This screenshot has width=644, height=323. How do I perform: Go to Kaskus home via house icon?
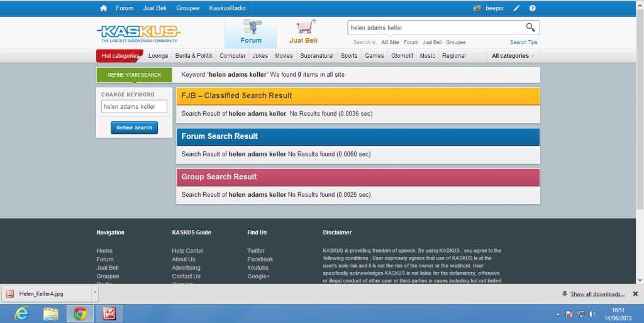coord(104,8)
